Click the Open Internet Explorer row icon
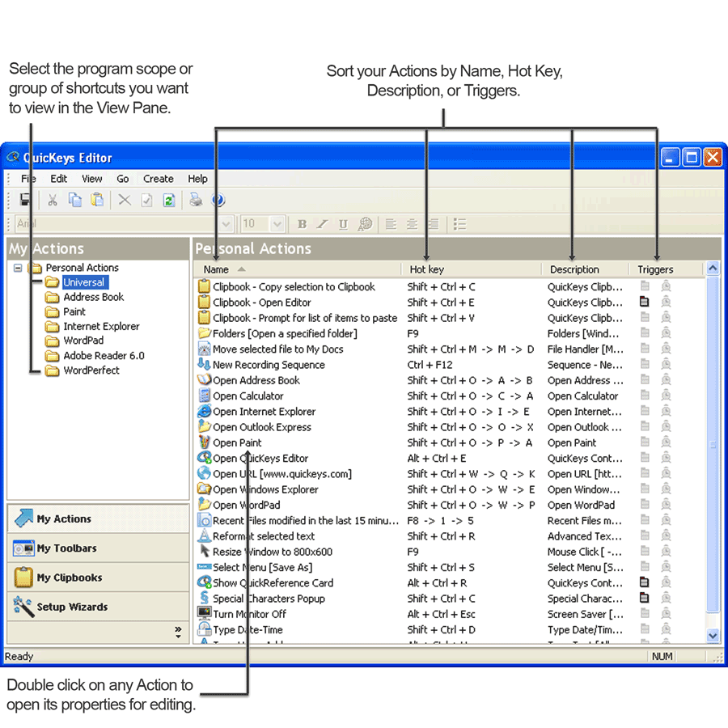Image resolution: width=728 pixels, height=728 pixels. pyautogui.click(x=204, y=412)
